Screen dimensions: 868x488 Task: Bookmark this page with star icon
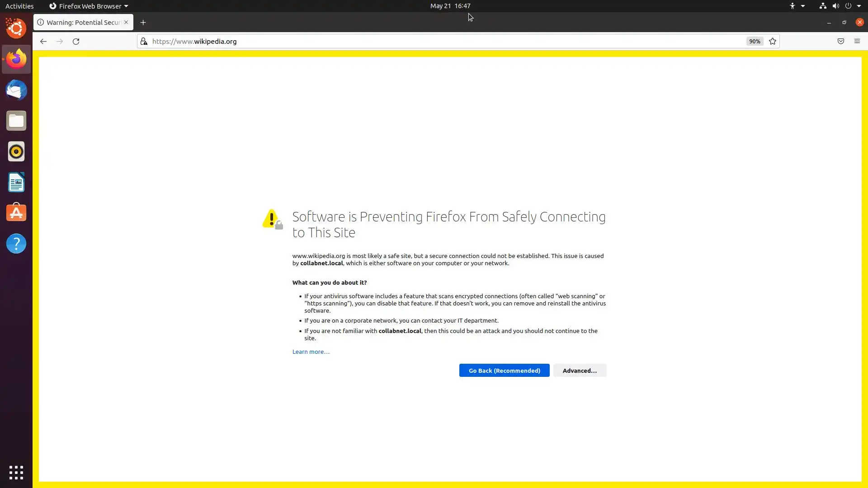point(773,41)
